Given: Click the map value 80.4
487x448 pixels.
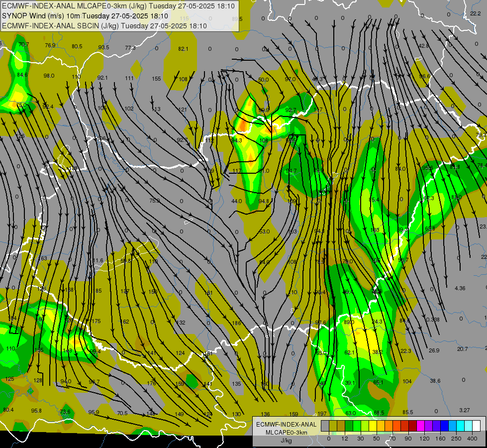Looking at the screenshot, I should pos(8,410).
